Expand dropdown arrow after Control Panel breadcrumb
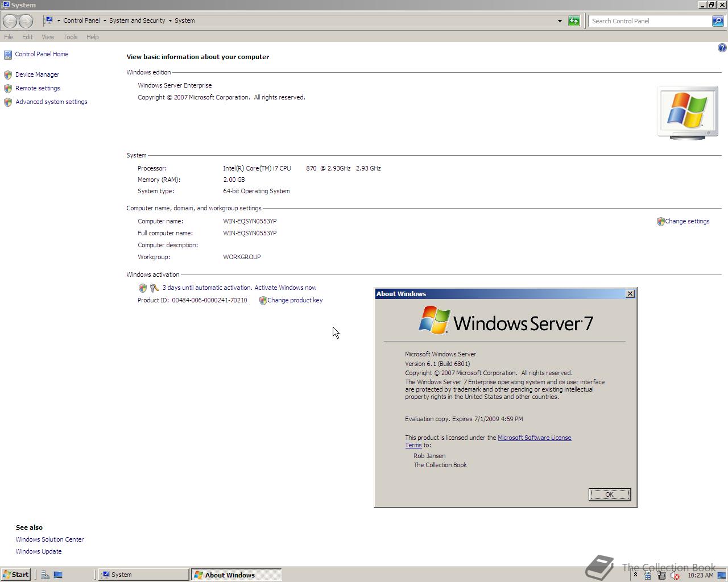Viewport: 728px width, 582px height. 105,21
